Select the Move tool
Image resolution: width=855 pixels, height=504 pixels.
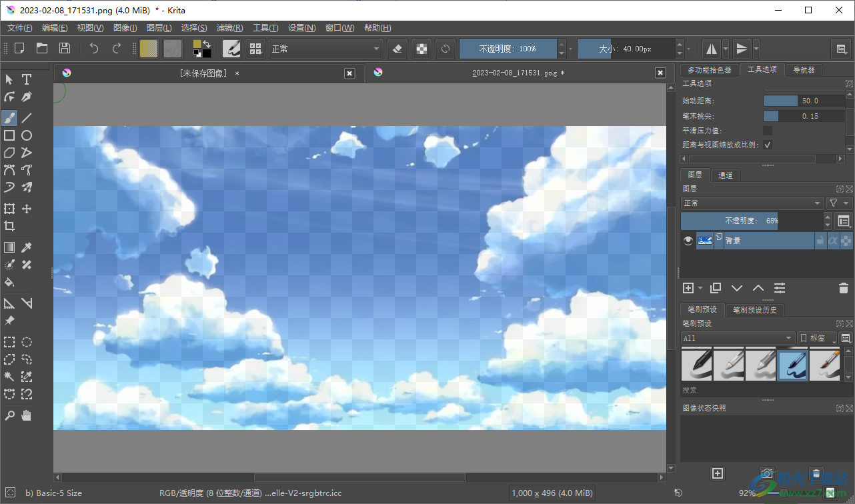point(27,209)
